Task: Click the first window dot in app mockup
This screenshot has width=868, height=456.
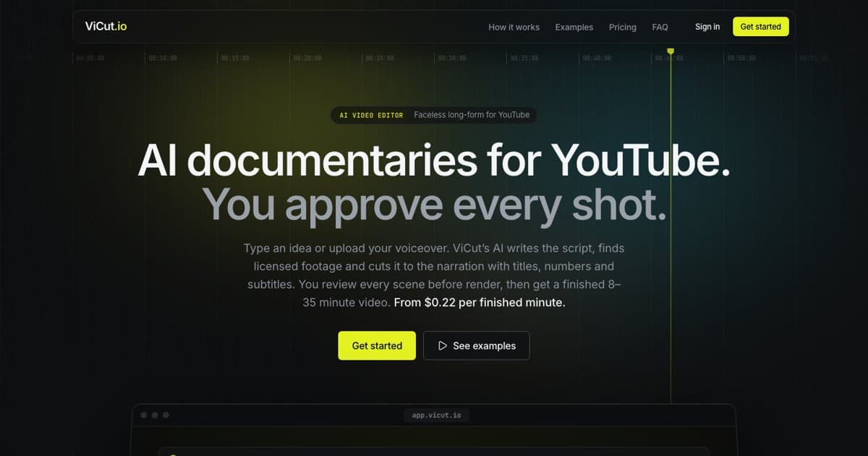Action: coord(144,415)
